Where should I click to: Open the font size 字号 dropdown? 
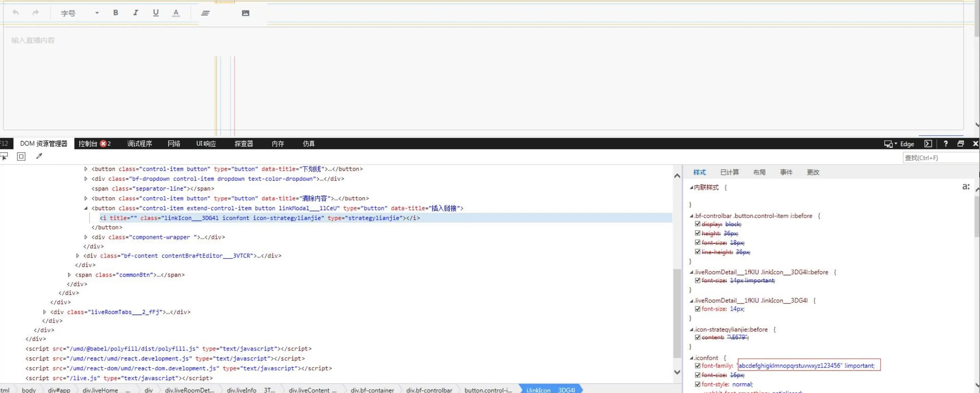pos(80,13)
